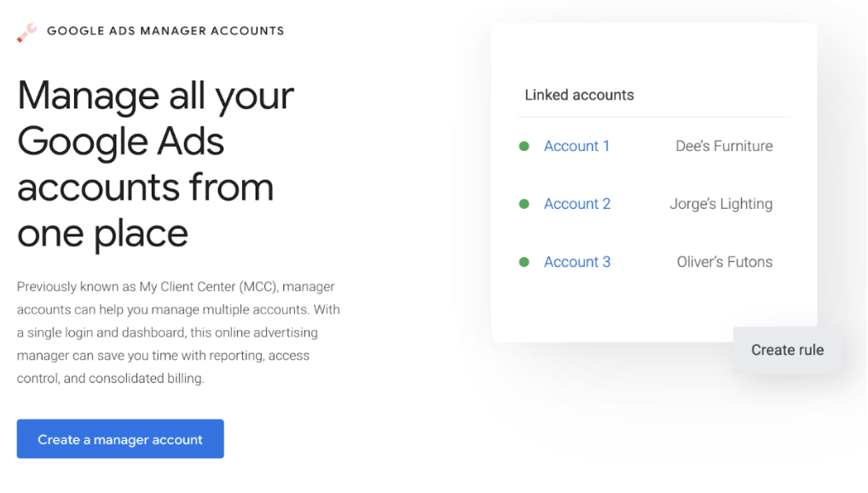Screen dimensions: 868x493
Task: Select the Oliver's Futons account label
Action: coord(724,262)
